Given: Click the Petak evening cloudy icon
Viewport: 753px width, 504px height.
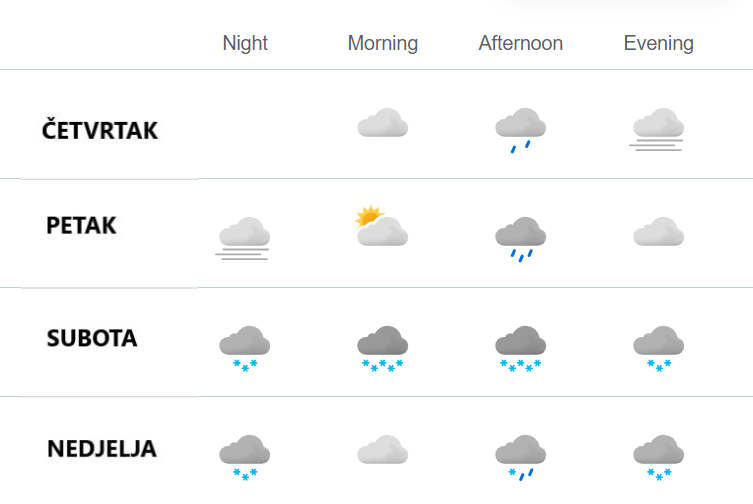Looking at the screenshot, I should 658,232.
